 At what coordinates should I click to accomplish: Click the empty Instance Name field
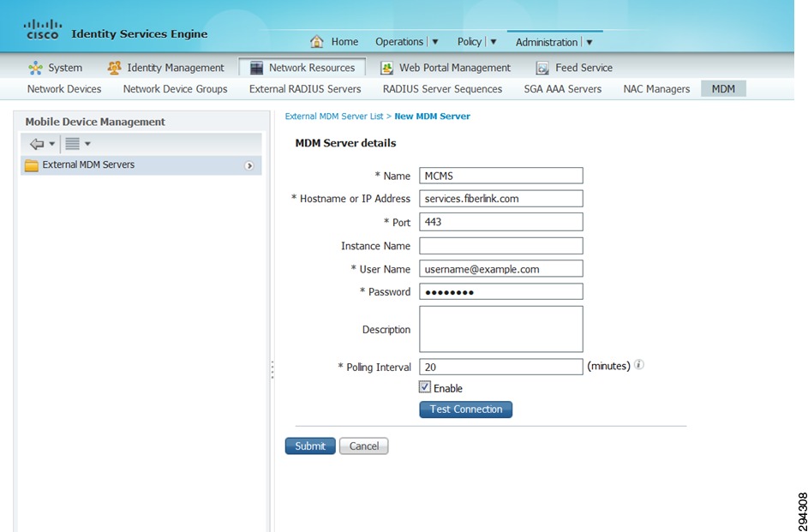tap(501, 246)
